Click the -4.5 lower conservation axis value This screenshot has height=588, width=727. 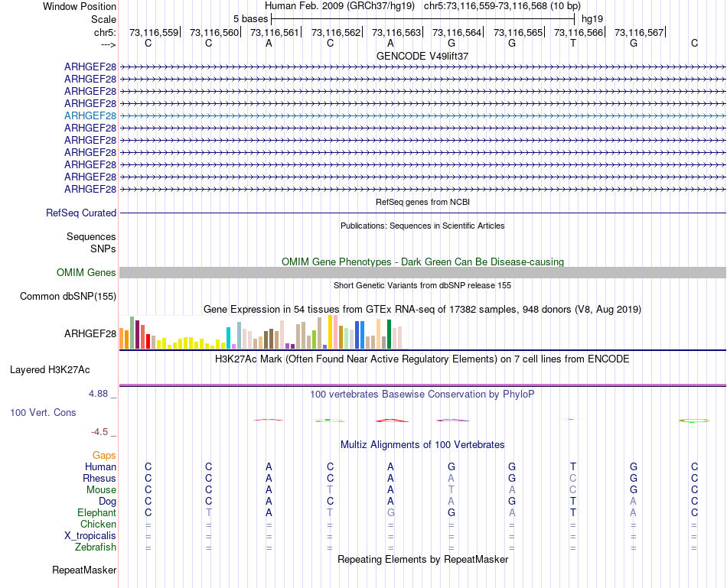point(99,432)
